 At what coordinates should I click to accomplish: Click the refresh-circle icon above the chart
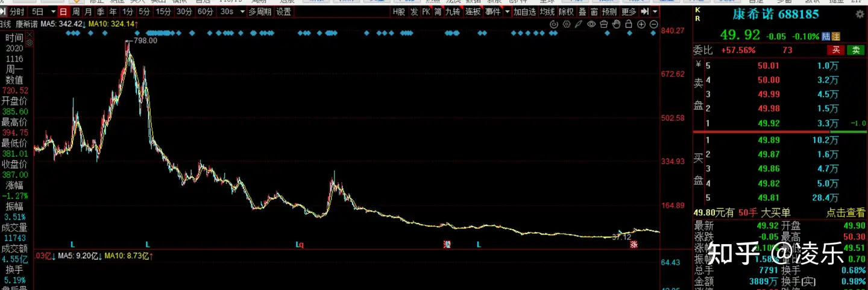tap(555, 24)
